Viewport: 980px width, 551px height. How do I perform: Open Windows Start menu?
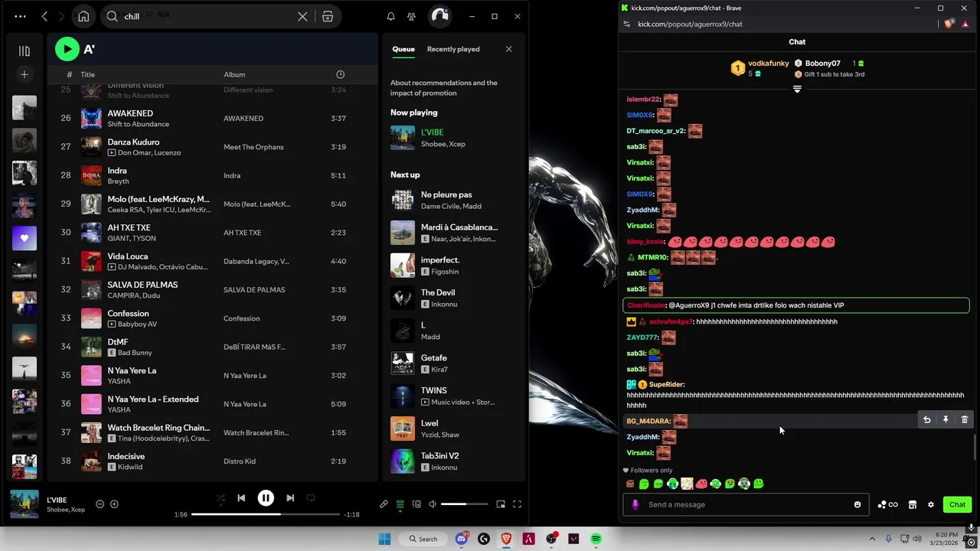[x=384, y=539]
